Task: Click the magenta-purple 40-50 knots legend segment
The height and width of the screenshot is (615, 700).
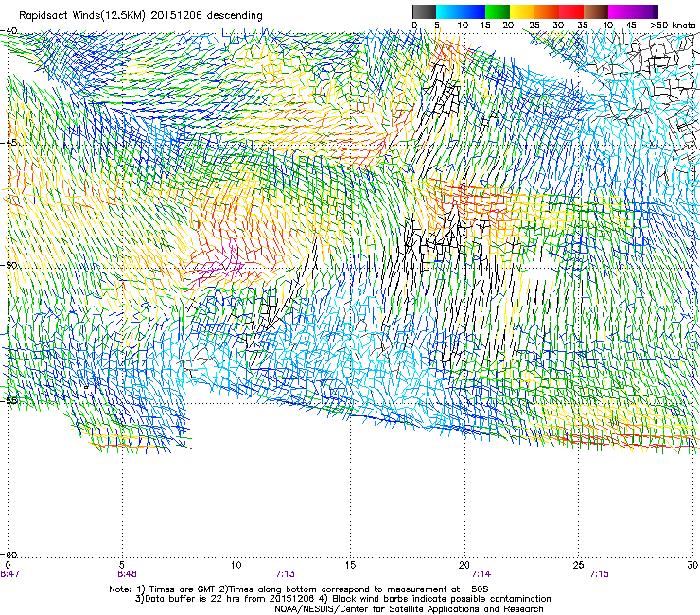Action: [633, 11]
